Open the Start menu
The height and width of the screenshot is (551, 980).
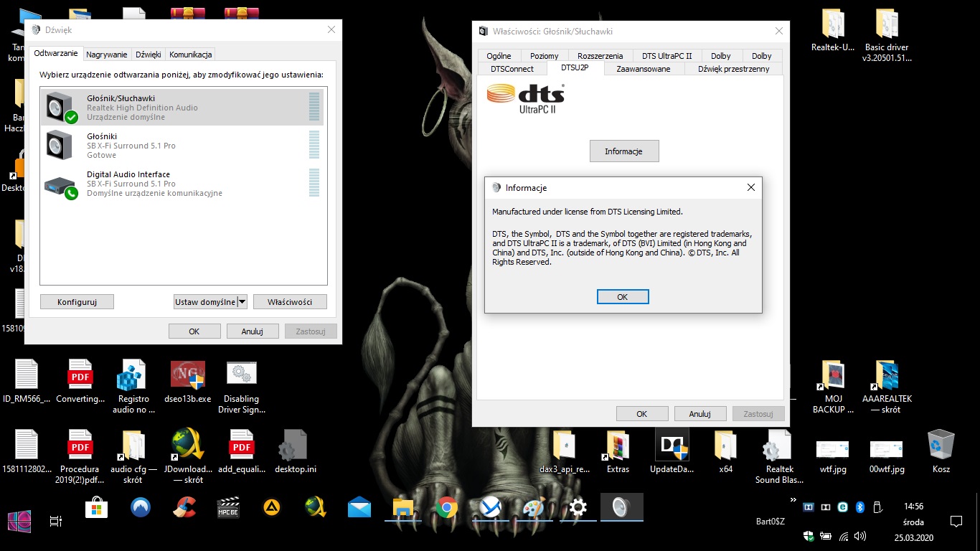(x=19, y=522)
